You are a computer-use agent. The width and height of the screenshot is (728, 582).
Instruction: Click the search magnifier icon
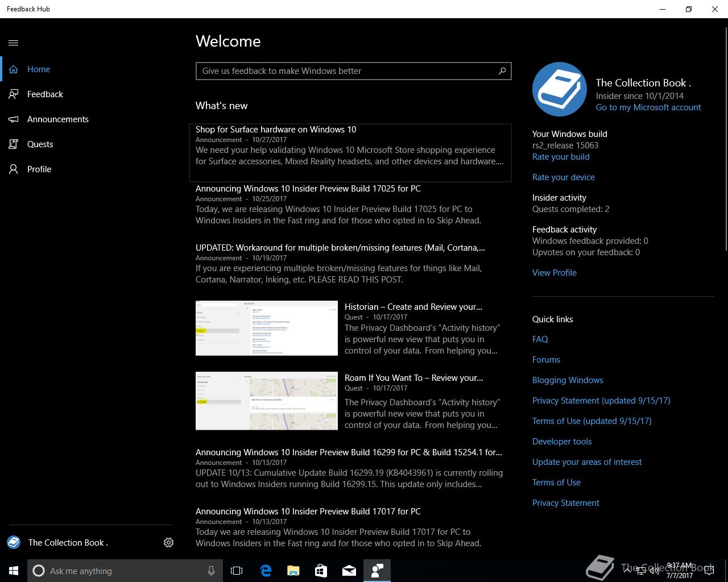[502, 71]
